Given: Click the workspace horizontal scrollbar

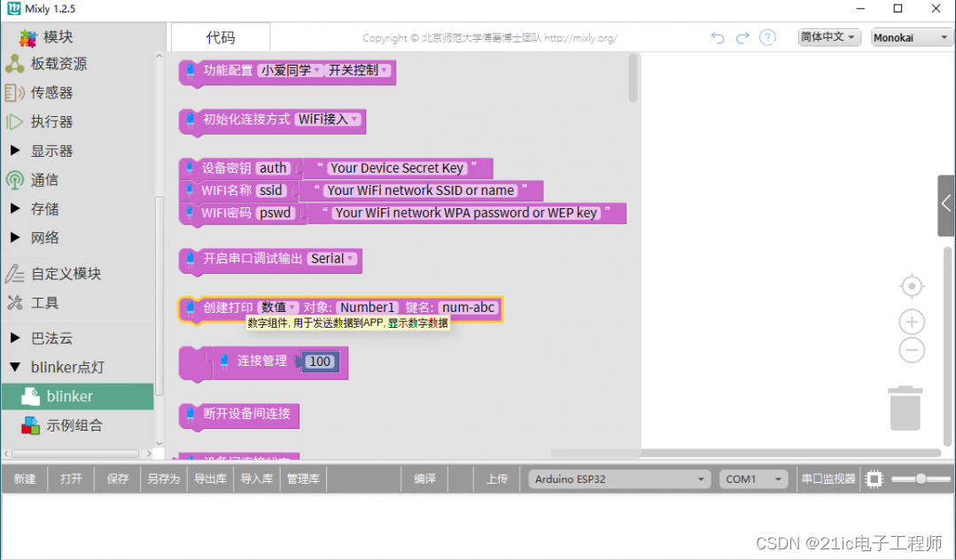Looking at the screenshot, I should pos(745,453).
